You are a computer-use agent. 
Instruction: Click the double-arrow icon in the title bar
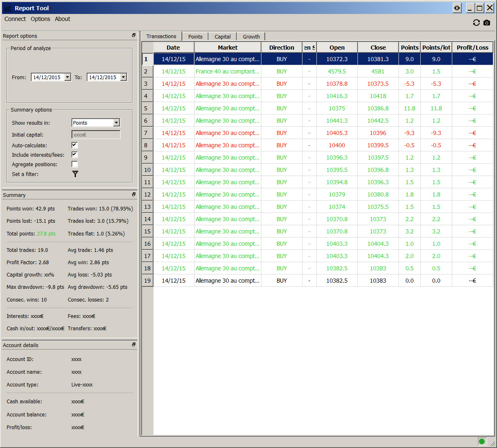[x=457, y=8]
